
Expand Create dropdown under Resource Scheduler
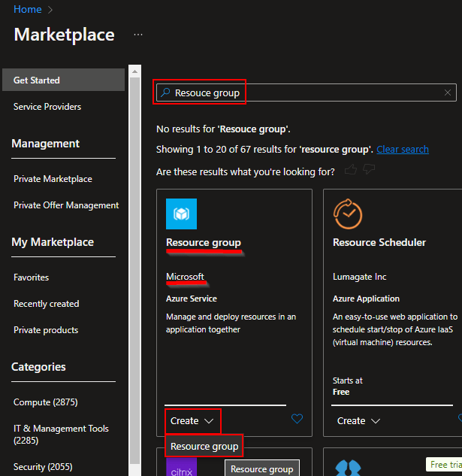point(359,421)
